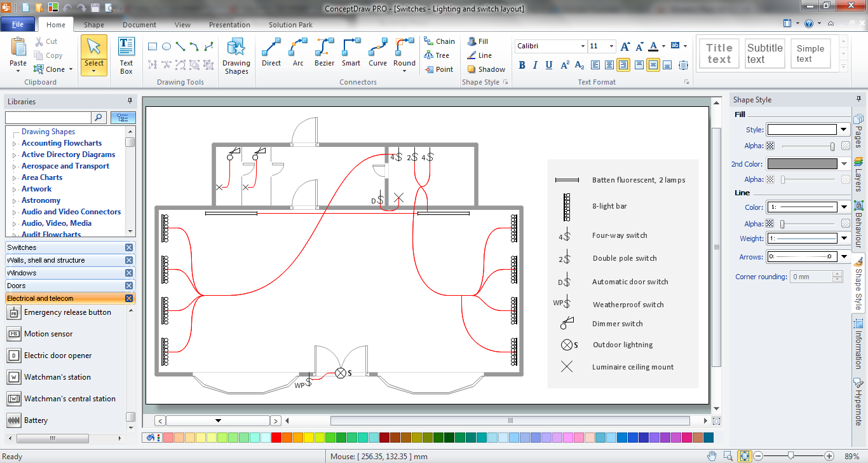
Task: Open the Drawing Shapes library button
Action: (236, 56)
